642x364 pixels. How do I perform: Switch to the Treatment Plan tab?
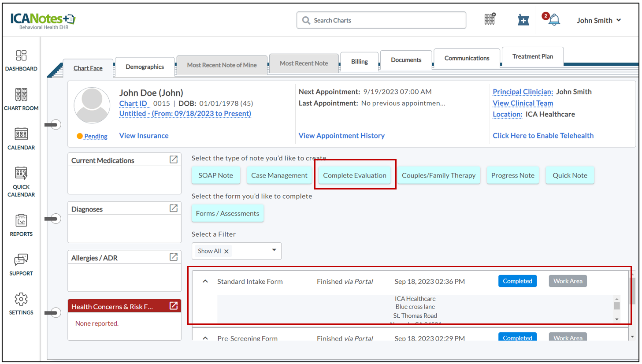click(532, 56)
